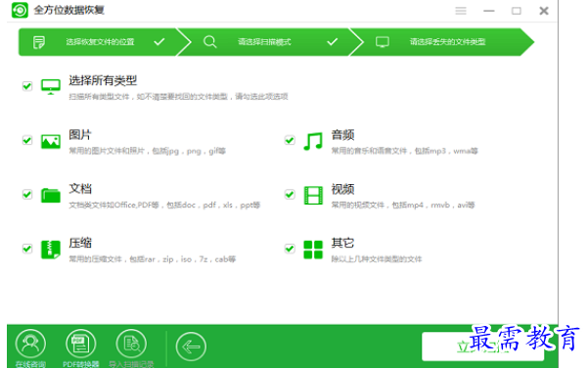This screenshot has width=588, height=369.
Task: Toggle the 选择所有类型 checkbox
Action: (27, 86)
